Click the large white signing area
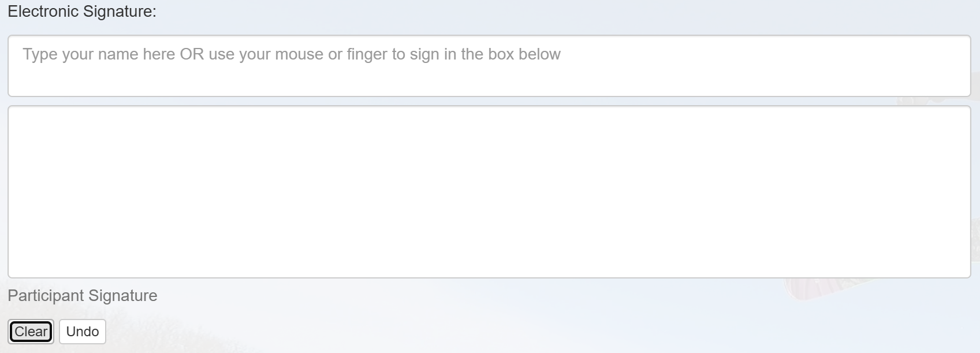Viewport: 980px width, 353px height. pos(489,192)
